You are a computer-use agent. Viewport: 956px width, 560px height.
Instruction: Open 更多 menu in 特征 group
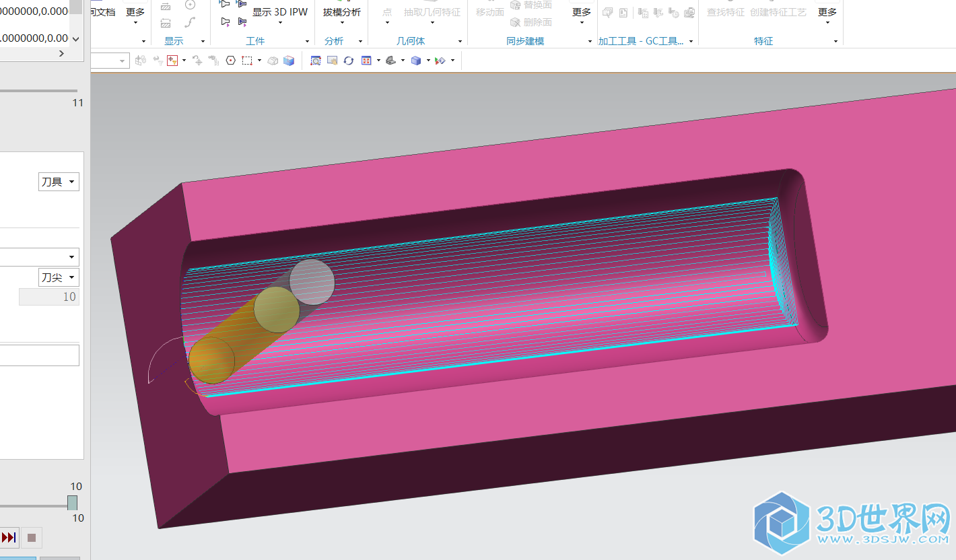pyautogui.click(x=827, y=15)
